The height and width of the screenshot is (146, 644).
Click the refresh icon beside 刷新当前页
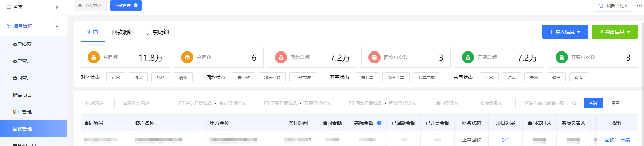(x=601, y=6)
